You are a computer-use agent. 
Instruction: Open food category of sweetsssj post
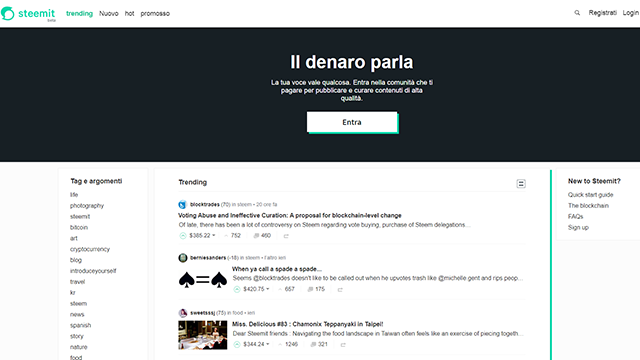click(x=238, y=313)
